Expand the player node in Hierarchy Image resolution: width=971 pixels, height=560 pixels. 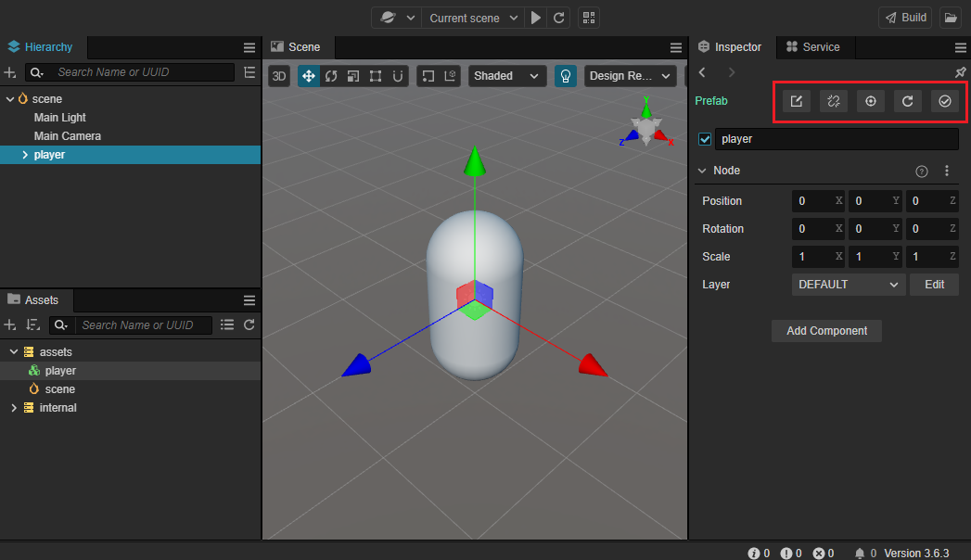pos(25,155)
